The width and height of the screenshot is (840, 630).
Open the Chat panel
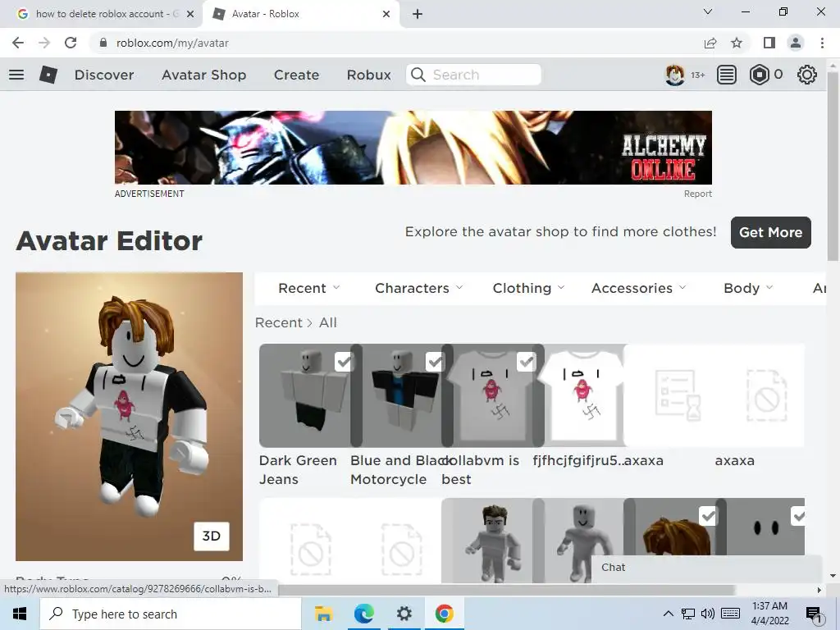click(x=706, y=568)
